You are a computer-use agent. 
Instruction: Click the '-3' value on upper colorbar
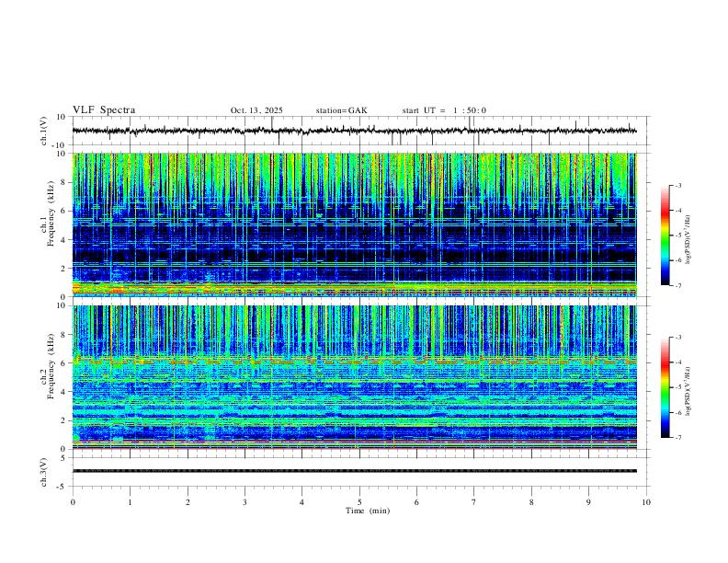677,185
